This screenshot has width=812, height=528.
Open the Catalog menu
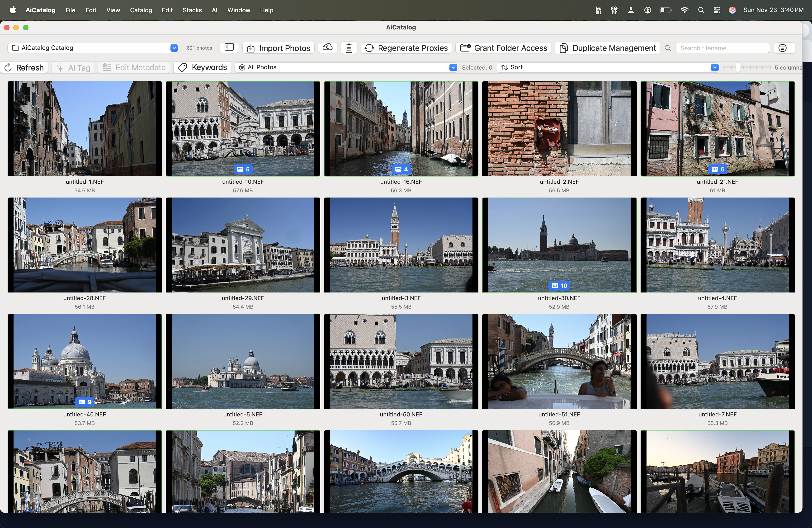tap(141, 10)
